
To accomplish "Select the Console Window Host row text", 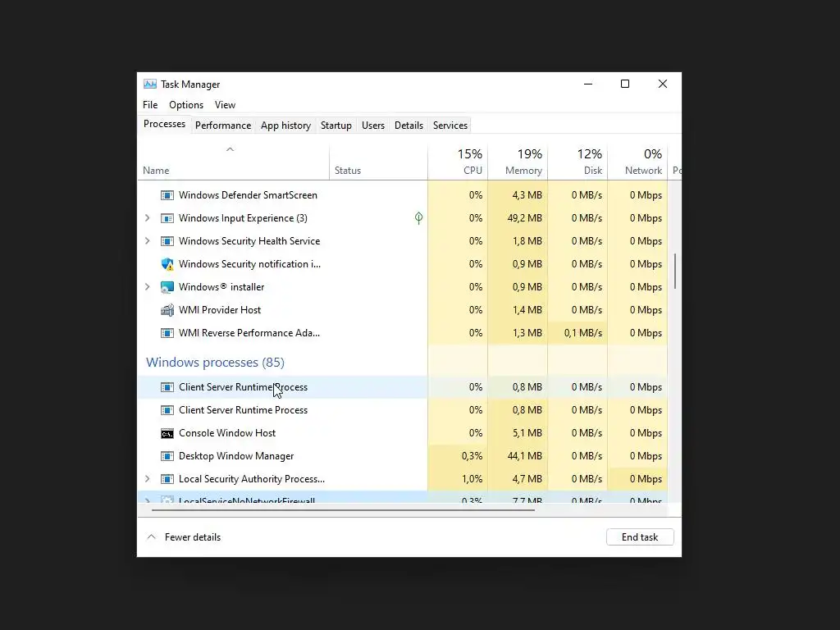I will coord(227,433).
